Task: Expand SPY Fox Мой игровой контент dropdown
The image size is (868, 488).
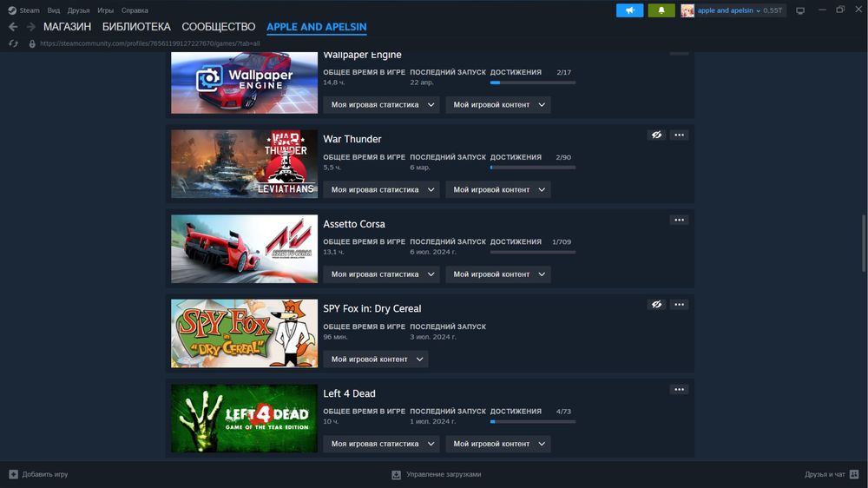Action: 376,359
